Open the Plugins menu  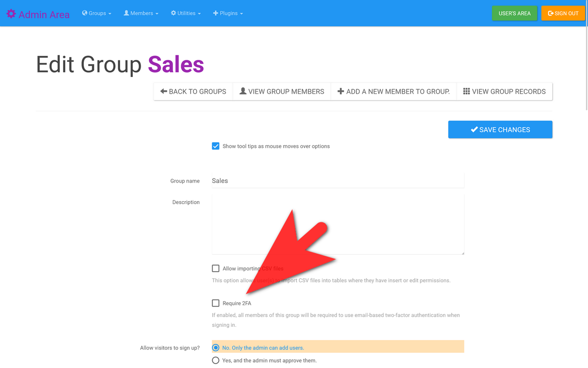tap(228, 13)
